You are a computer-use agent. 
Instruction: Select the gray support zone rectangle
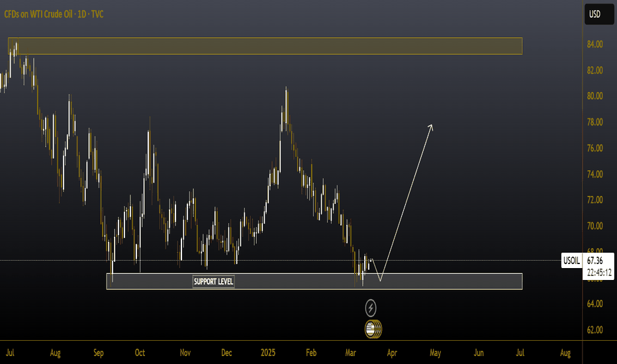[314, 281]
